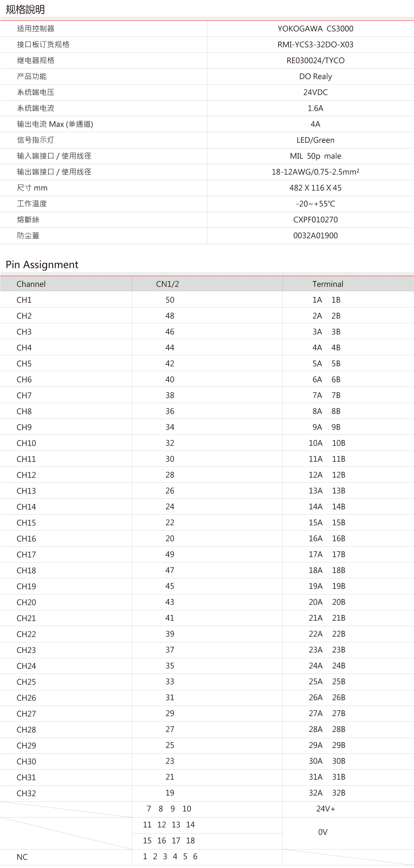
Task: Click the 0032A01900 dust cover number
Action: coord(315,235)
